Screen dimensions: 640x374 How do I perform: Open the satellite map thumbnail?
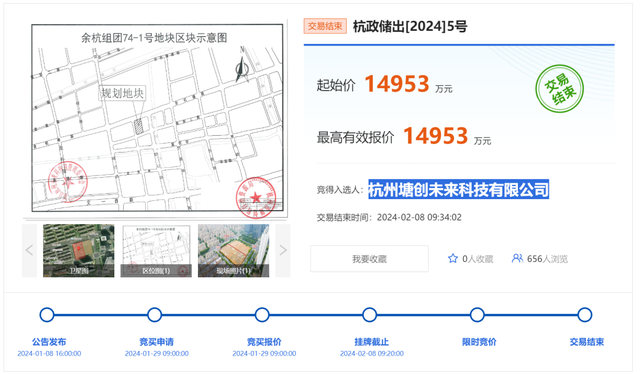(x=79, y=251)
